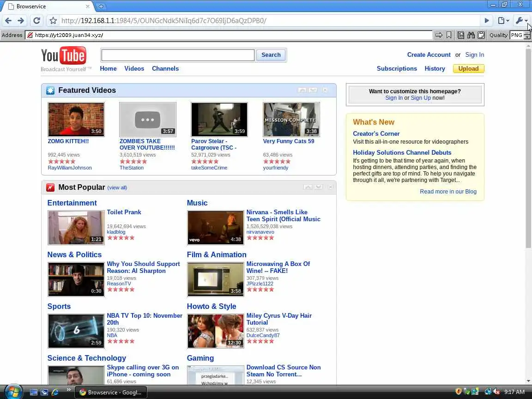Click Sign In in the top header

[x=474, y=54]
